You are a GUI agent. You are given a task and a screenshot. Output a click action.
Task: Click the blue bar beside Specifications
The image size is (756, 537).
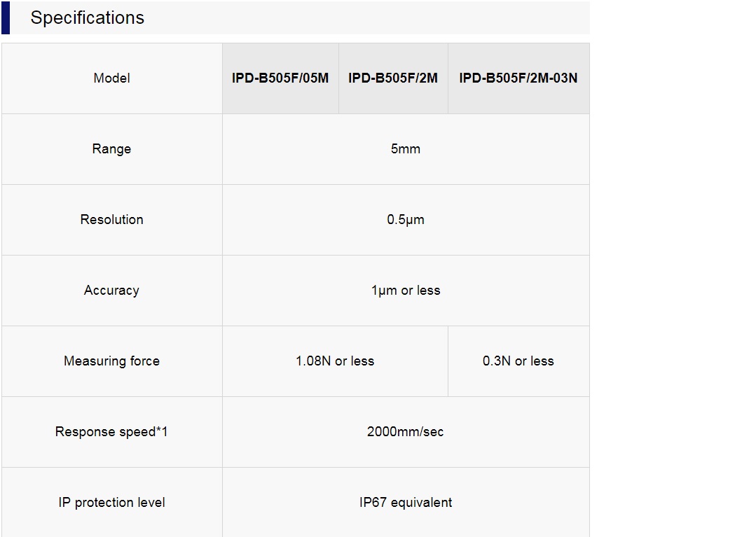coord(6,18)
